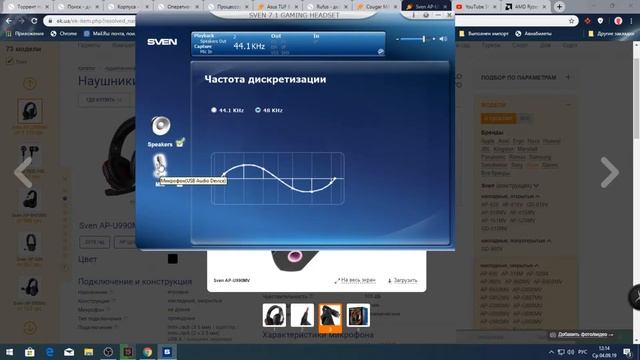
Task: Switch to the Cougar tab
Action: [x=376, y=7]
